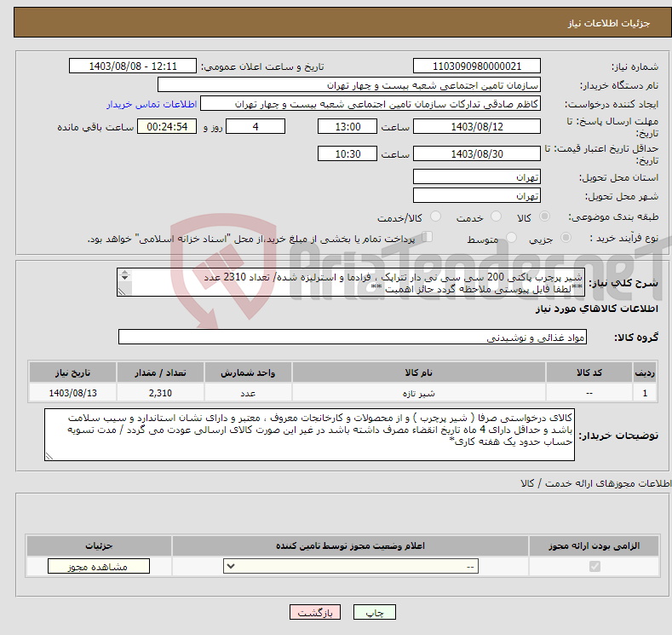Toggle the mandatory permit checkbox

pos(594,567)
